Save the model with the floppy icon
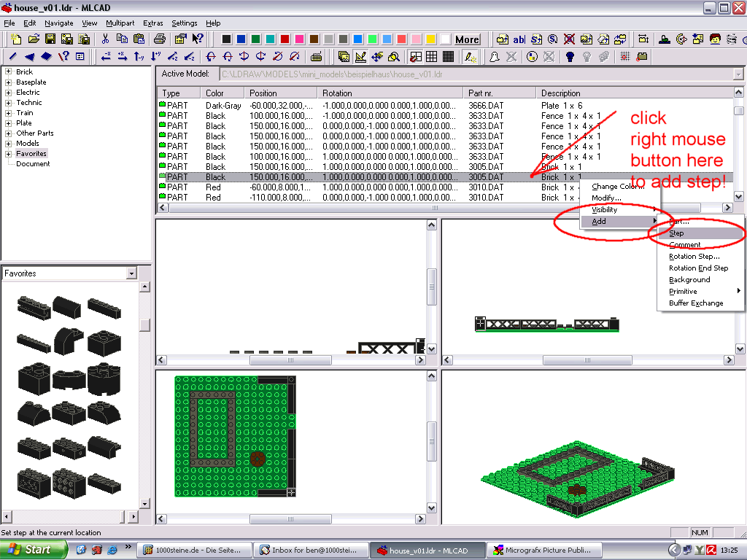This screenshot has height=560, width=747. (x=50, y=39)
